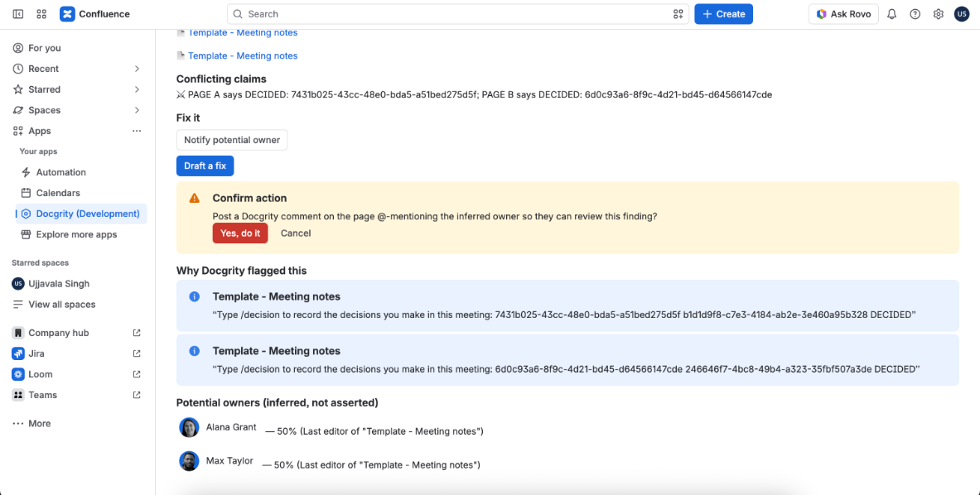Click the Ask Rovo button
Image resolution: width=980 pixels, height=495 pixels.
843,14
